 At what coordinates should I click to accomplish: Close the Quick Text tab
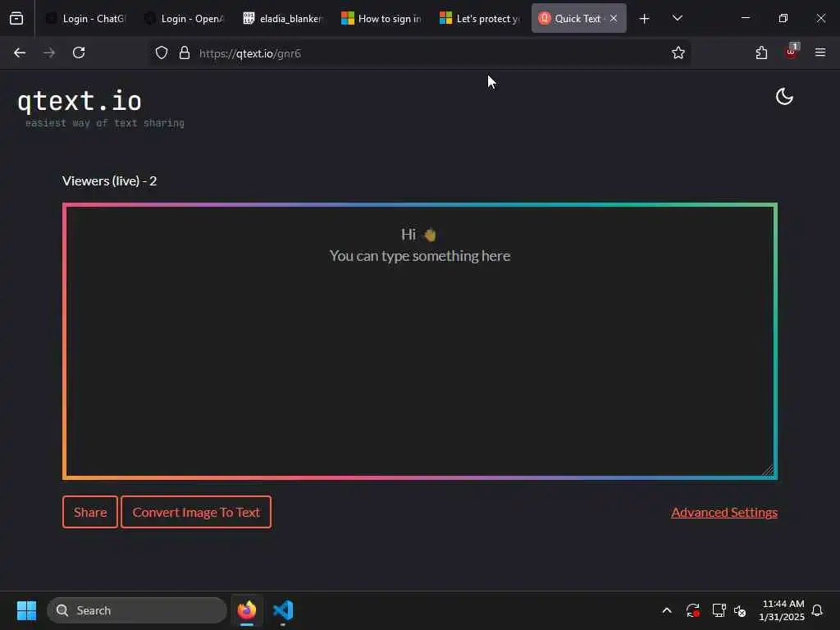point(614,18)
